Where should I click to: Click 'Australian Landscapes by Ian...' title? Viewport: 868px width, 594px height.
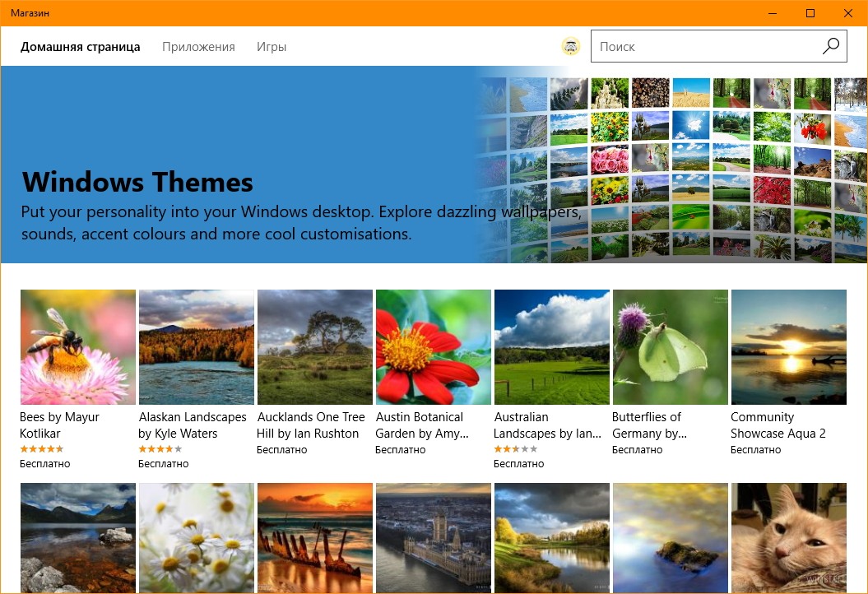click(x=547, y=425)
